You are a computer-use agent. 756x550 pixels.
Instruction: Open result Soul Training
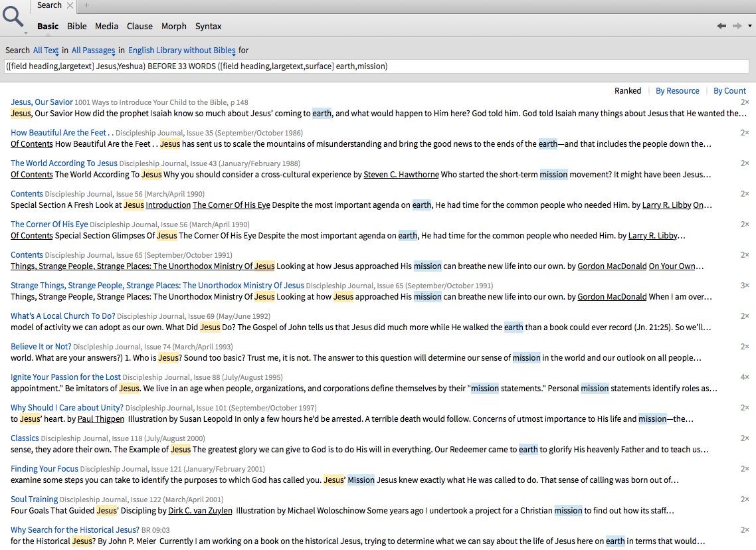pos(35,500)
